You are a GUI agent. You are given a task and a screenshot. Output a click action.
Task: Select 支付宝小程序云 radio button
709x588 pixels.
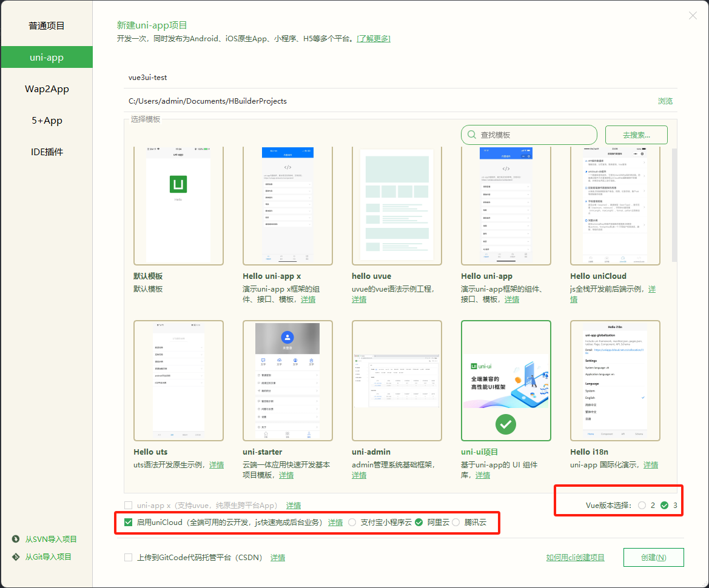click(352, 522)
